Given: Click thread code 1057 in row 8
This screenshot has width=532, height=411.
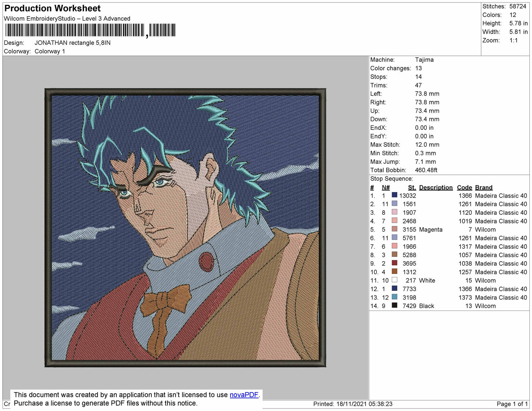Looking at the screenshot, I should tap(465, 255).
